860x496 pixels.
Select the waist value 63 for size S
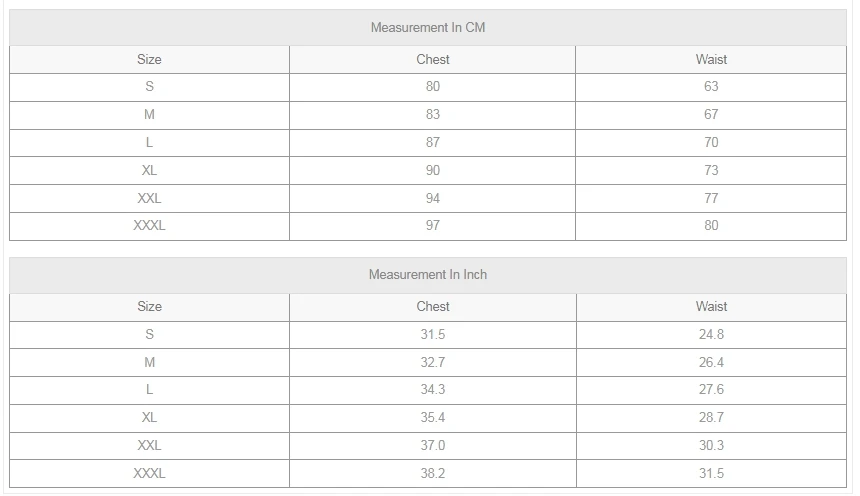pos(711,87)
